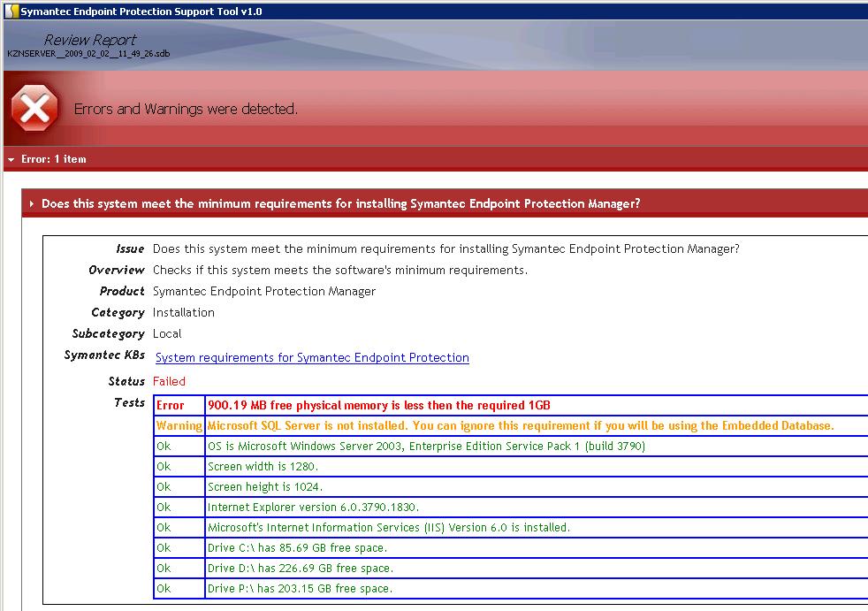Image resolution: width=868 pixels, height=611 pixels.
Task: Click 'Drive D:\ has 226.69 GB free space.'
Action: (x=300, y=569)
